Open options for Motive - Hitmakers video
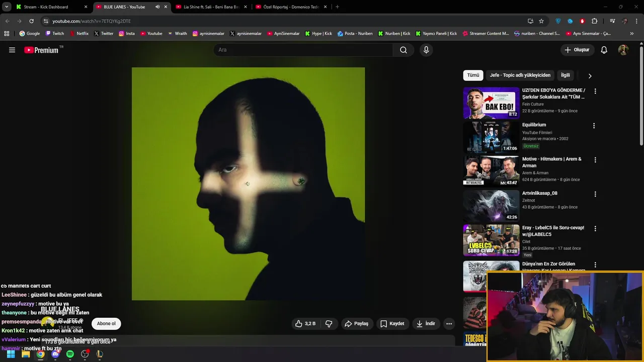 (x=595, y=160)
